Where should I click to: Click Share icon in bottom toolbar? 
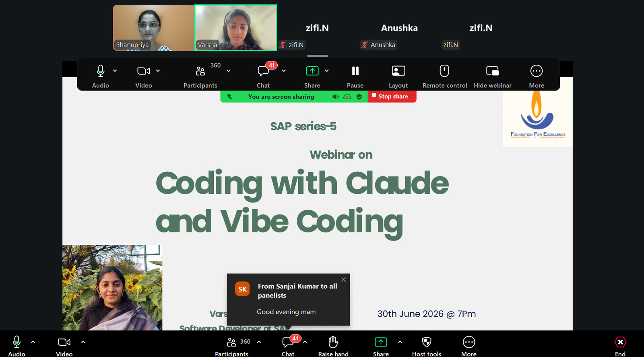[x=381, y=342]
